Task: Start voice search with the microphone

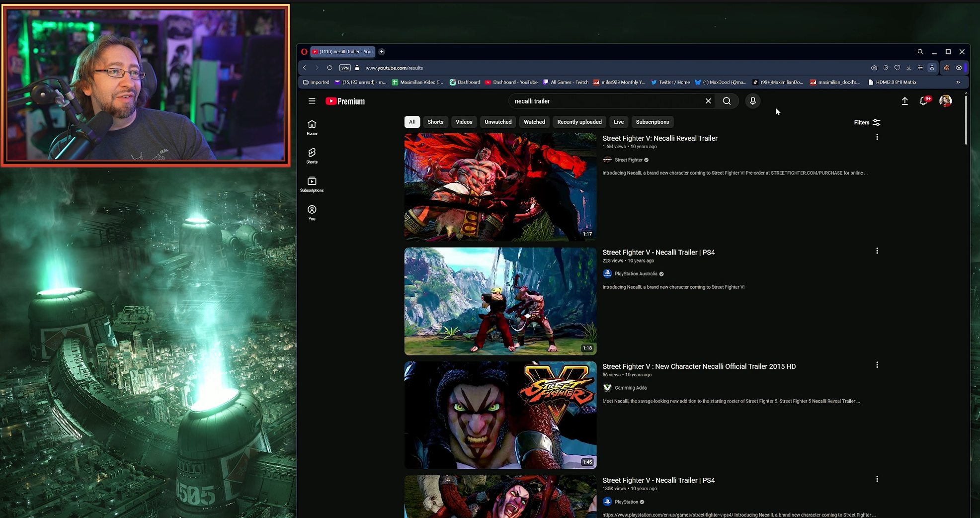Action: tap(753, 101)
